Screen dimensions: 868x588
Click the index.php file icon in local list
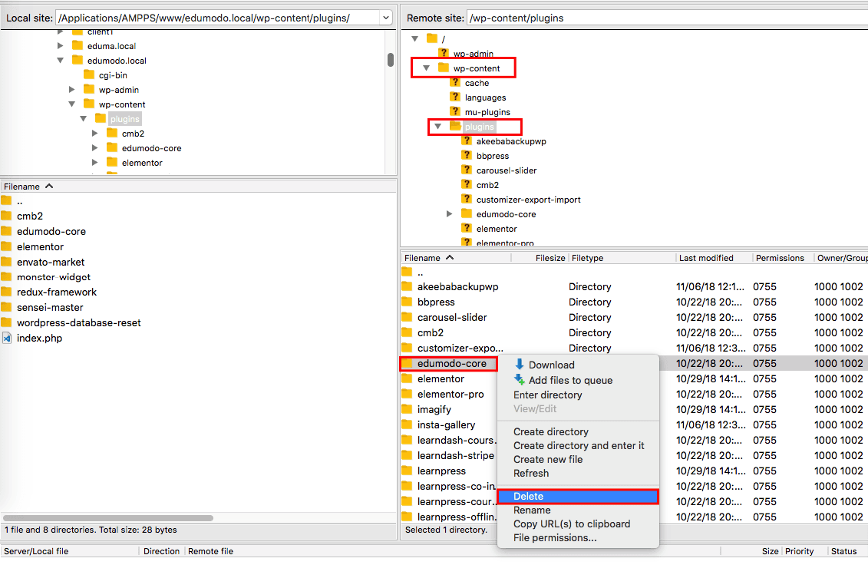[x=7, y=339]
